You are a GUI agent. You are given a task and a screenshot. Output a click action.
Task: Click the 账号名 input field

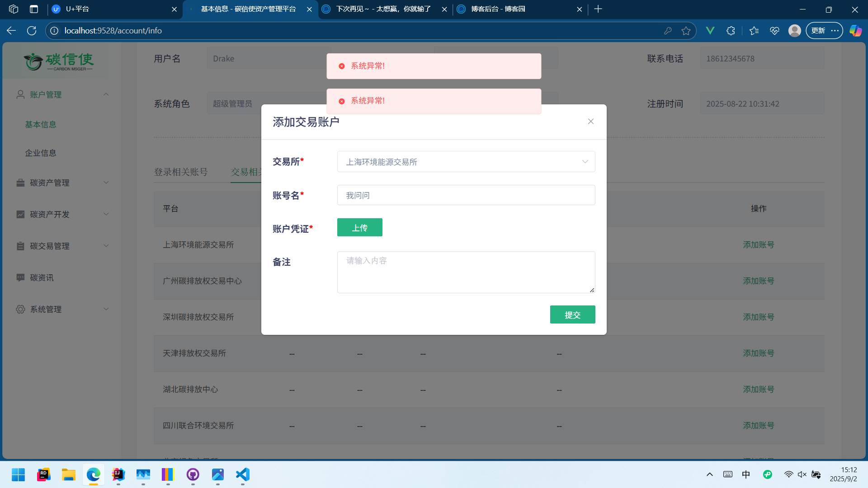[x=466, y=195]
